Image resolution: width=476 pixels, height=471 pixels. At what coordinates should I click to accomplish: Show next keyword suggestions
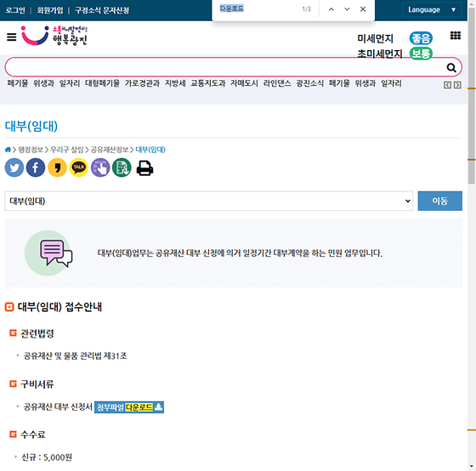pos(457,85)
